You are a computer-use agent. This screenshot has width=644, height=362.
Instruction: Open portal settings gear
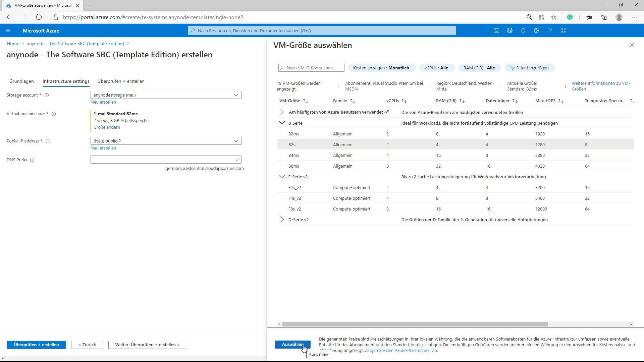(x=537, y=31)
